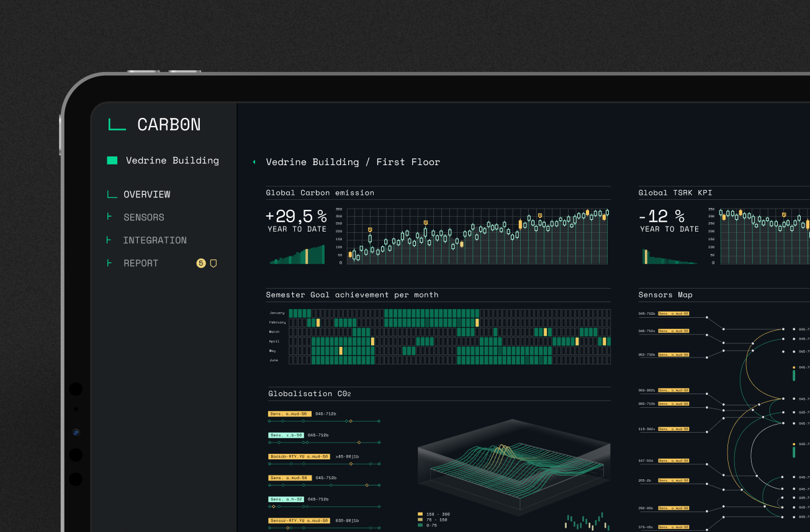Click the 375-45c sensor ID

click(646, 527)
